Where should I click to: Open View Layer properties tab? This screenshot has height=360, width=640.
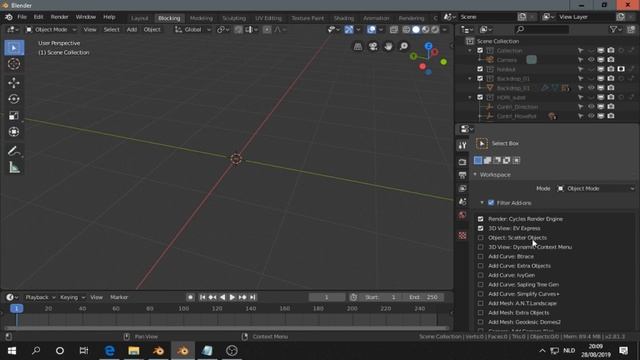click(x=462, y=188)
